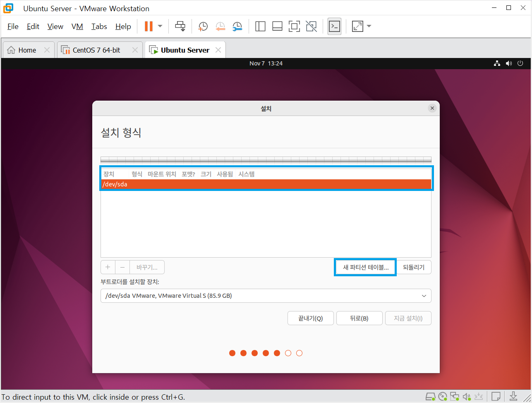Open the snapshot manager wrench icon
532x403 pixels.
[237, 27]
